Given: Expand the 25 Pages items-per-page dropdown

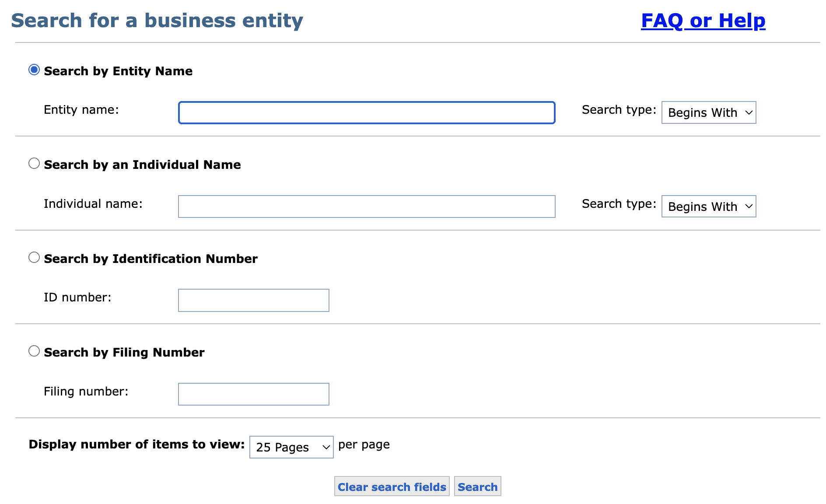Looking at the screenshot, I should point(291,447).
